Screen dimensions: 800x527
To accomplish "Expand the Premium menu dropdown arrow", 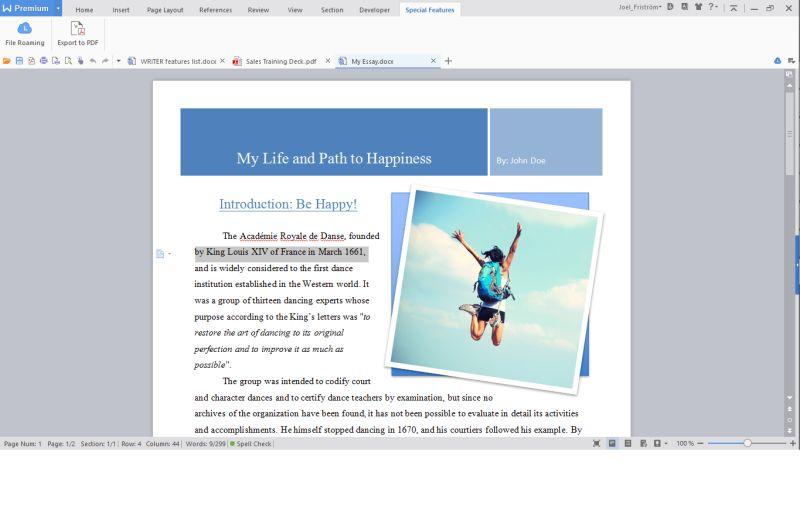I will (58, 8).
